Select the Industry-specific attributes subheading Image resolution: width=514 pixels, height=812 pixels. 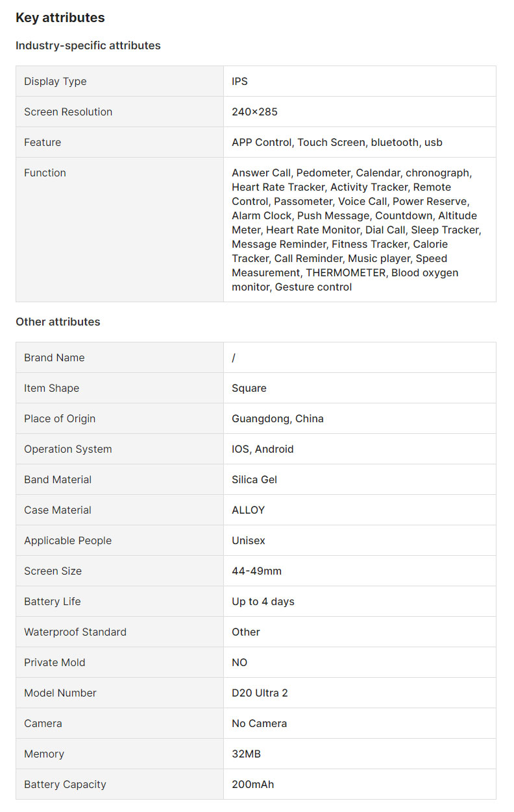88,46
